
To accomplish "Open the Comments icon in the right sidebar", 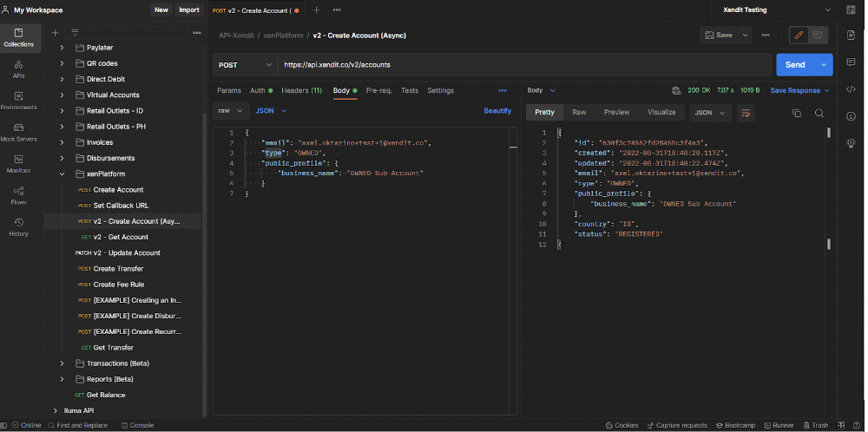I will click(851, 62).
